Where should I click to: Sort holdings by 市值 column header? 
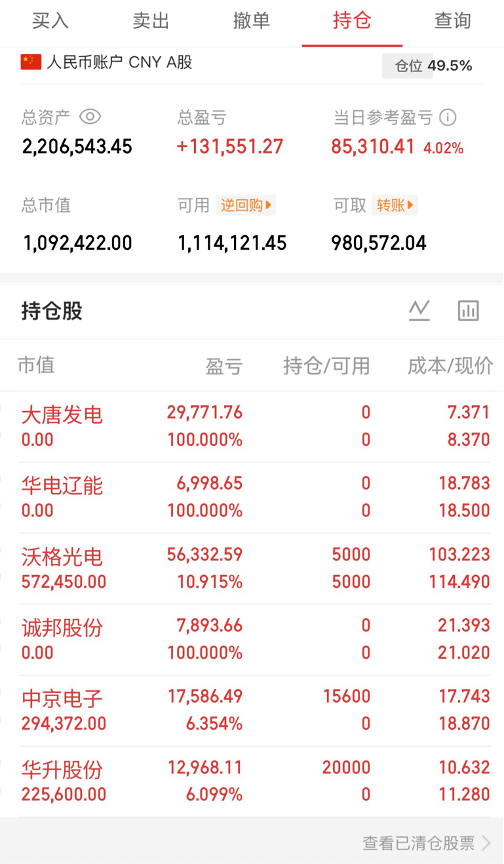[36, 365]
